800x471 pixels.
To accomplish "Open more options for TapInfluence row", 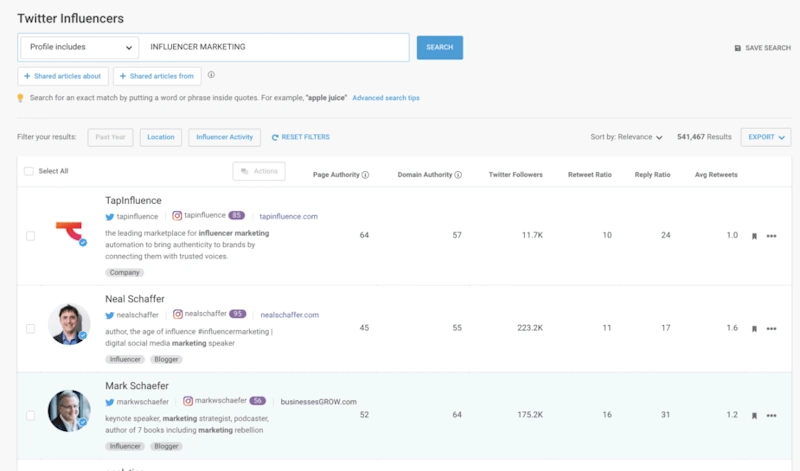I will click(x=771, y=236).
